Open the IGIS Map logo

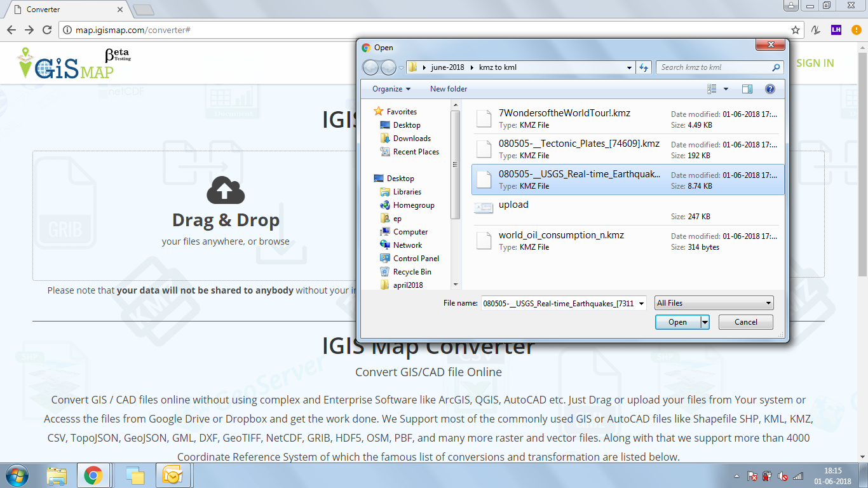point(74,64)
